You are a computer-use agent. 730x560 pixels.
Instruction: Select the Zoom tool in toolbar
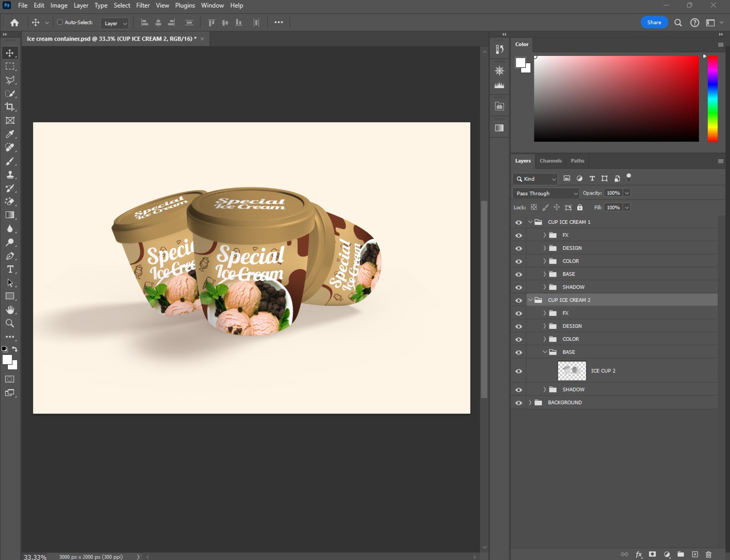coord(10,323)
